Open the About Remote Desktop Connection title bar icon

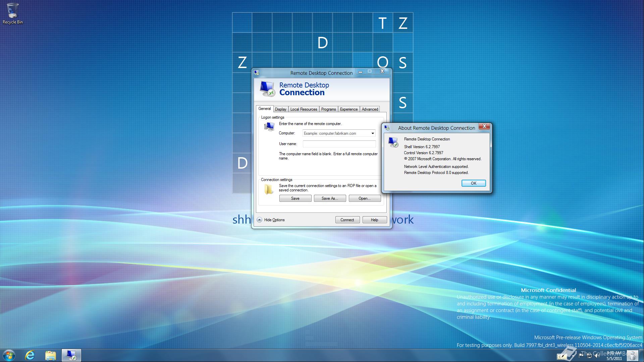click(387, 128)
